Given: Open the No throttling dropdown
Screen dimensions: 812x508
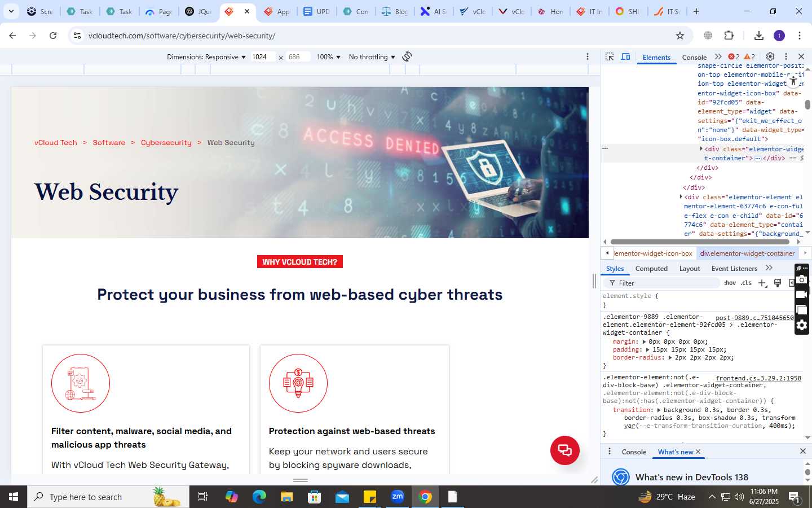Looking at the screenshot, I should coord(372,57).
